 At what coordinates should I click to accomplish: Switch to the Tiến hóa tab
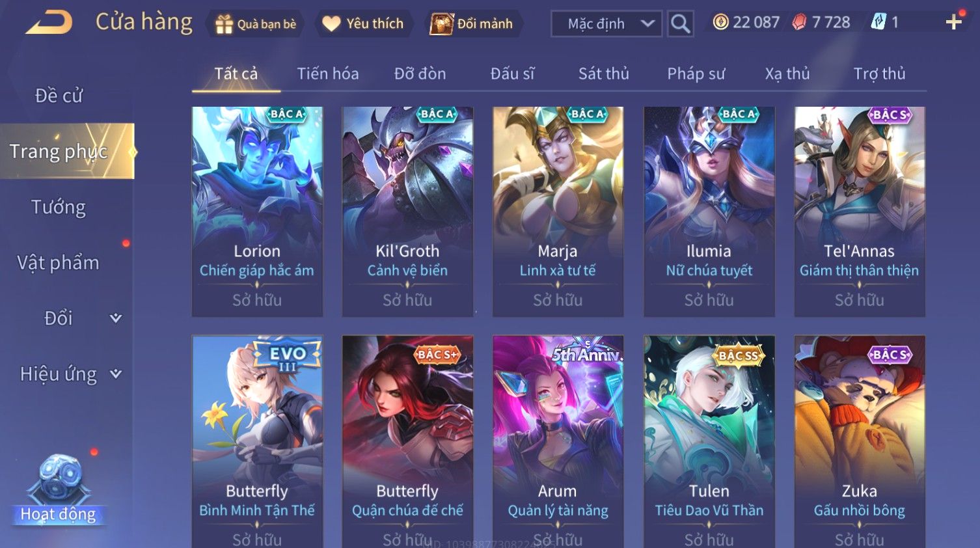(x=328, y=74)
